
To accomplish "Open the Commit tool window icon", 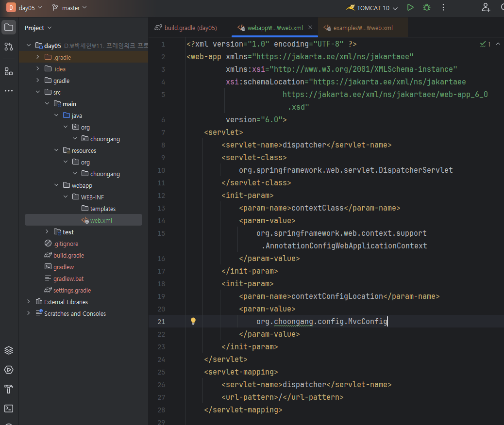I will 9,47.
